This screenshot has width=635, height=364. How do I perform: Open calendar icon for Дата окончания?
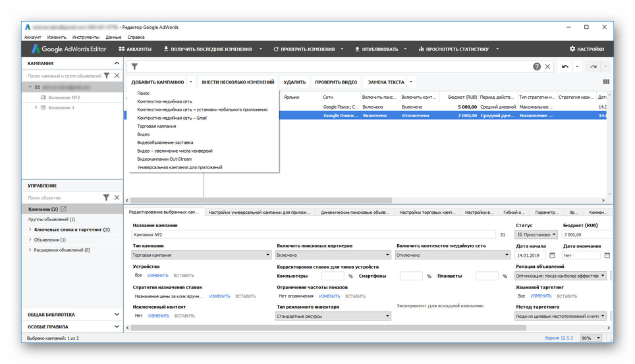(607, 255)
